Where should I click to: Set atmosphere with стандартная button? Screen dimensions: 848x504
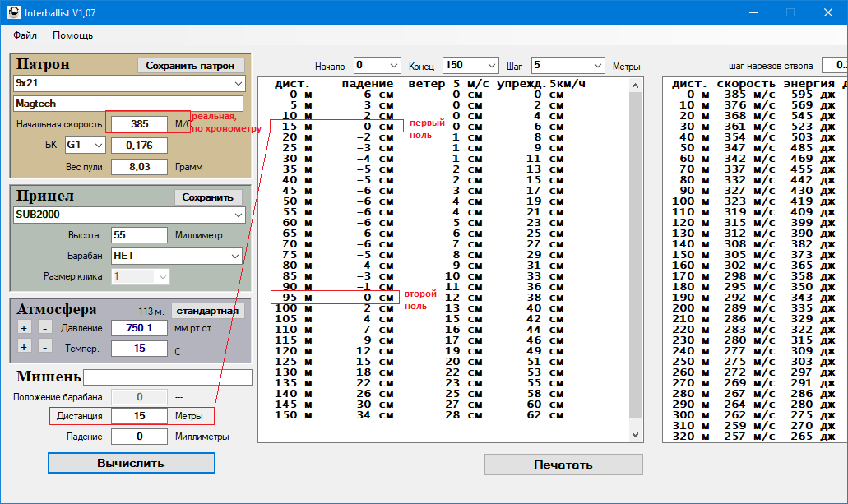coord(208,311)
